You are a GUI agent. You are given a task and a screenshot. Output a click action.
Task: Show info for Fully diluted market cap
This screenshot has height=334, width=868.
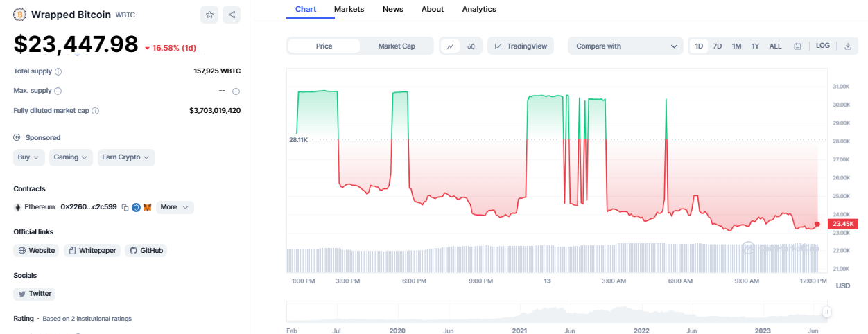(x=95, y=110)
